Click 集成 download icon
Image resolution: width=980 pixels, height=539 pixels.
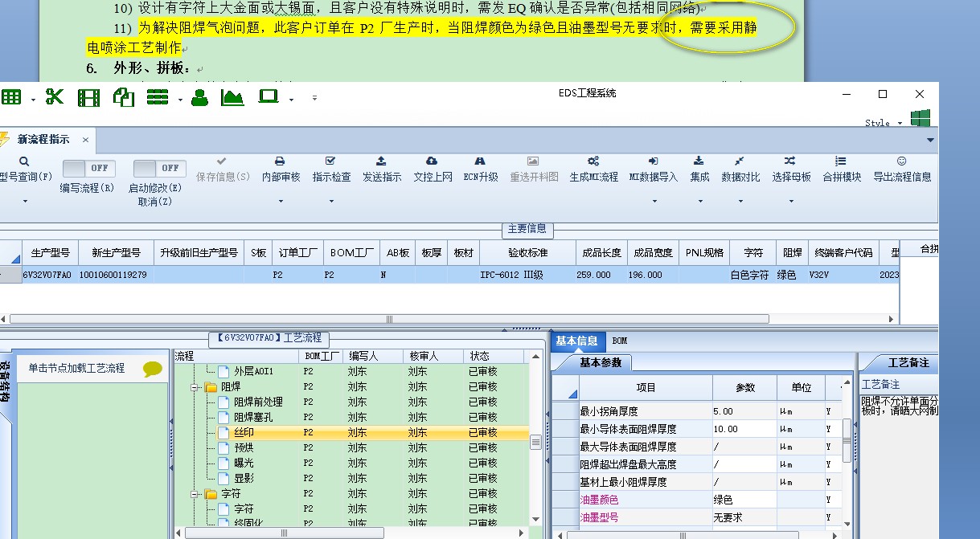tap(699, 161)
